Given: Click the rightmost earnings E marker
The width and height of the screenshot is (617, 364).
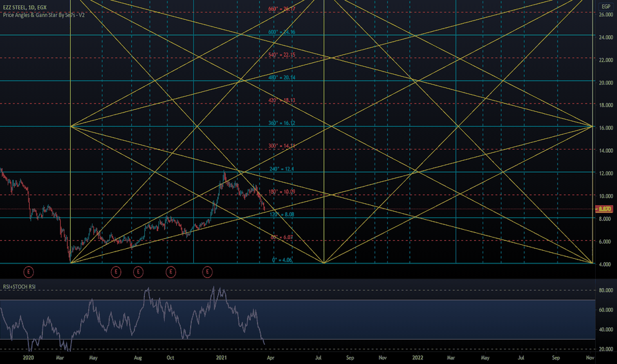Looking at the screenshot, I should pos(207,271).
